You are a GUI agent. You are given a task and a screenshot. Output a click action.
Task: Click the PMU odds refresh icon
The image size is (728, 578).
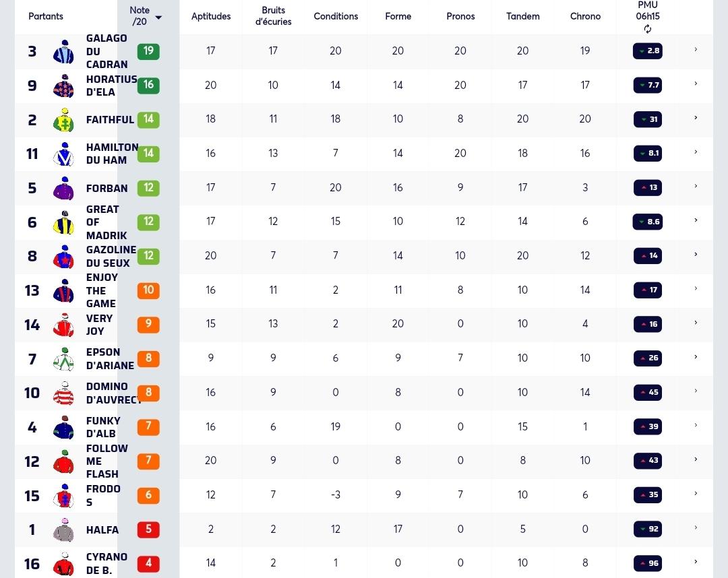tap(647, 29)
